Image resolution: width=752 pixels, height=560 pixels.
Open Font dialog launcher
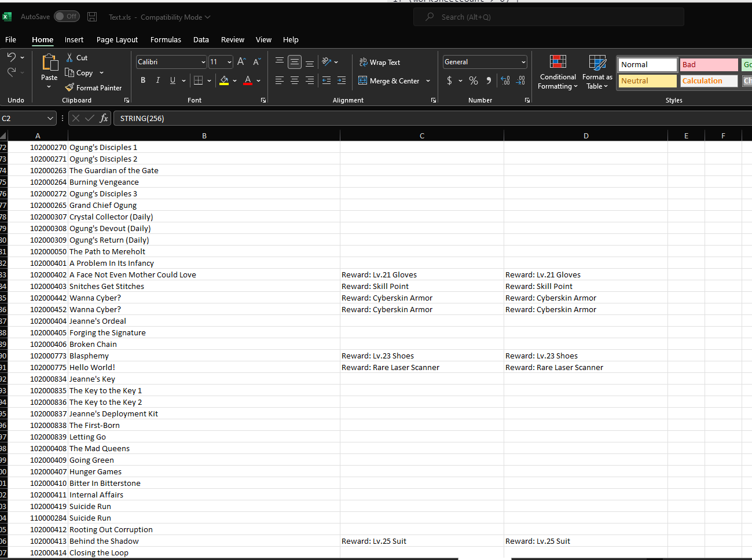(x=263, y=100)
